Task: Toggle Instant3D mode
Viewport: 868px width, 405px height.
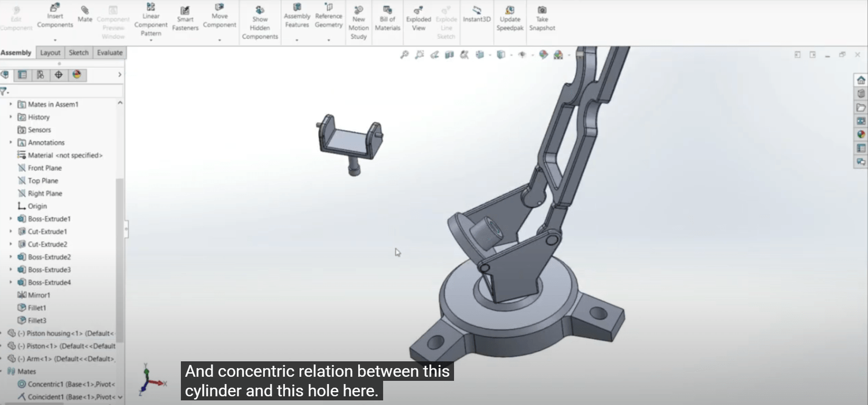Action: (x=477, y=14)
